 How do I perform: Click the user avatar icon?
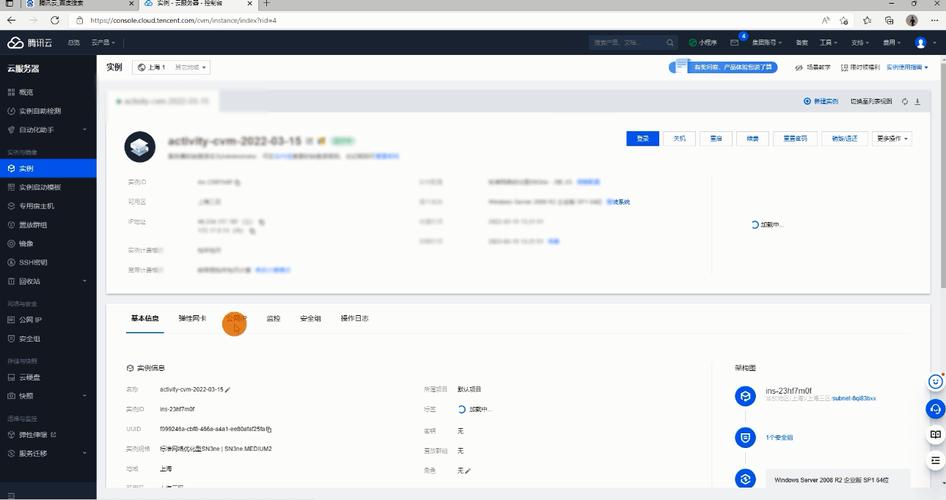[920, 43]
